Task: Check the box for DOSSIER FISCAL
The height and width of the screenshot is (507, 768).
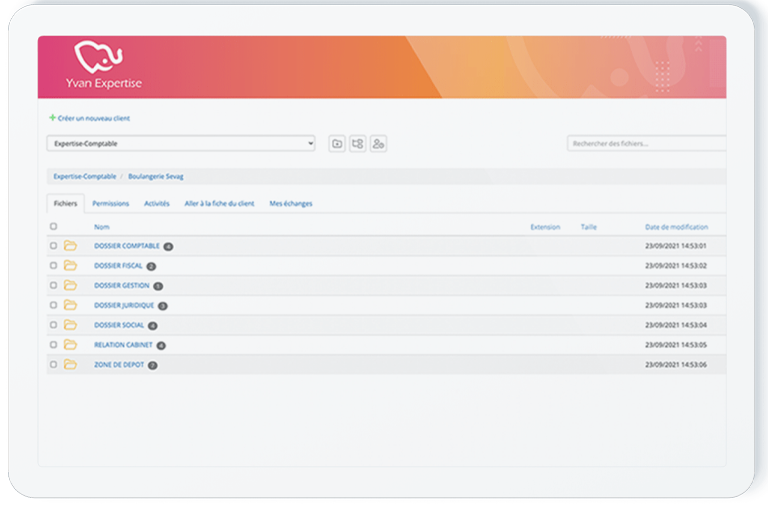Action: pyautogui.click(x=53, y=266)
